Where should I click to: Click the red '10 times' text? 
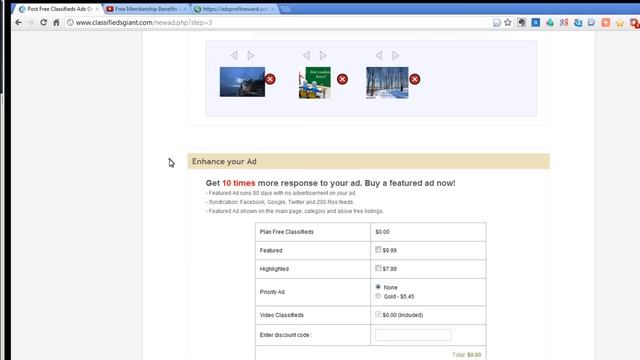(x=239, y=183)
